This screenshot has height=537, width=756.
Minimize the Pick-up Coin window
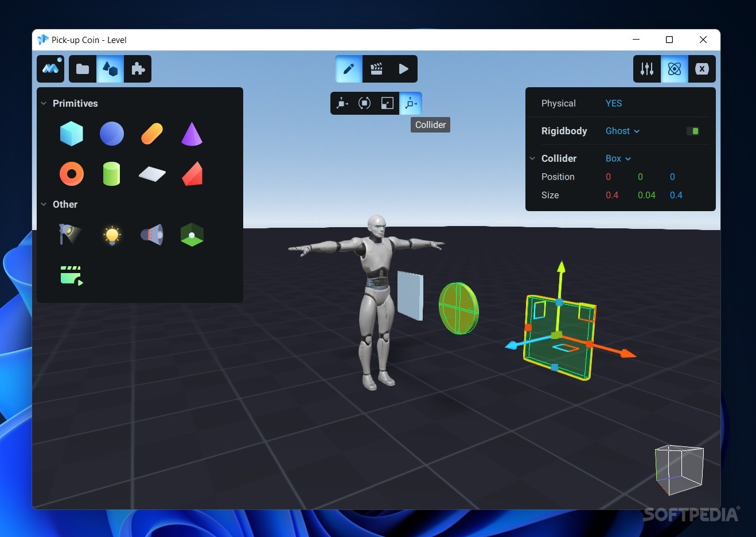coord(636,40)
